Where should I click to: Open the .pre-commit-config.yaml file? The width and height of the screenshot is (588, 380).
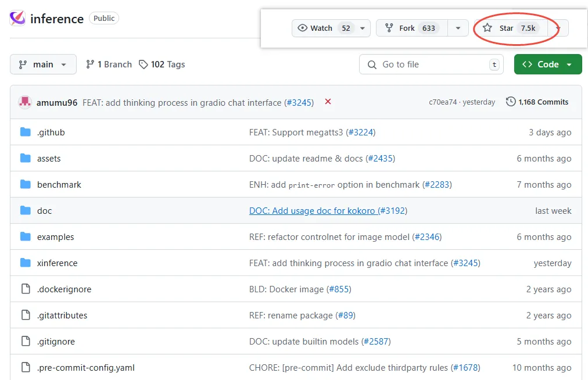click(x=86, y=368)
